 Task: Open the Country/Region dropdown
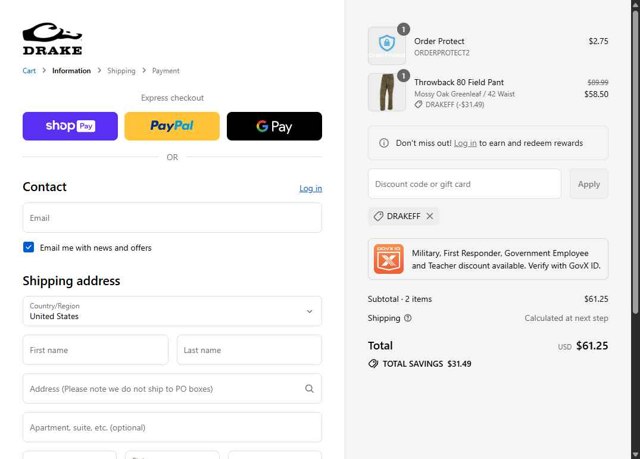[x=172, y=311]
